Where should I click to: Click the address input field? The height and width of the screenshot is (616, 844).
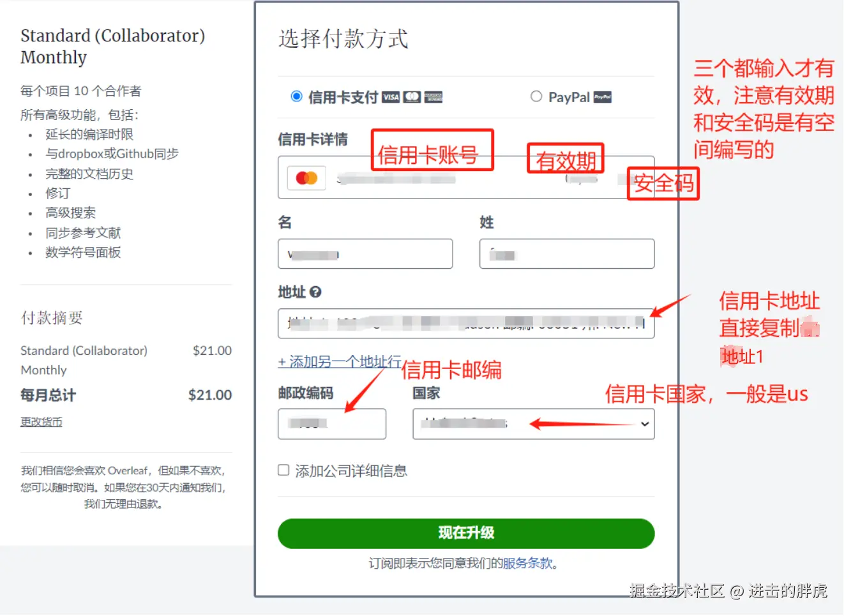tap(466, 324)
